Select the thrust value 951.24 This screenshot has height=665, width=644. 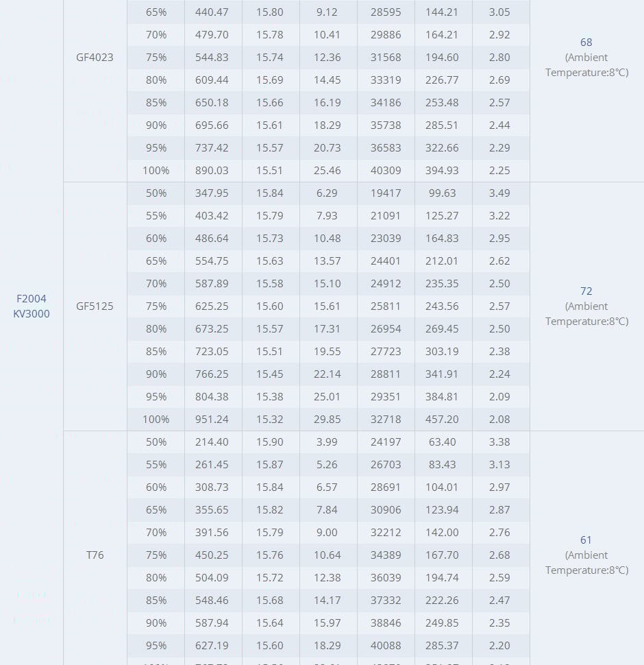point(212,420)
